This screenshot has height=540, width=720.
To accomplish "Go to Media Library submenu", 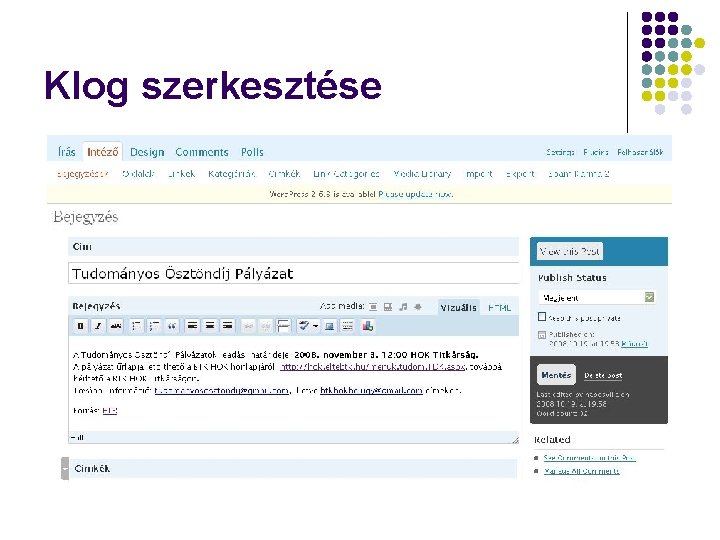I will [x=422, y=174].
